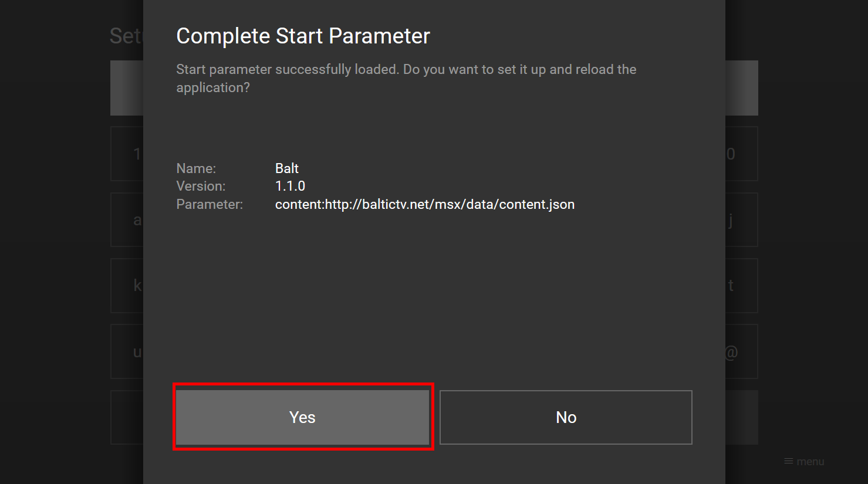
Task: Click the 'menu' label at bottom right
Action: [x=810, y=462]
